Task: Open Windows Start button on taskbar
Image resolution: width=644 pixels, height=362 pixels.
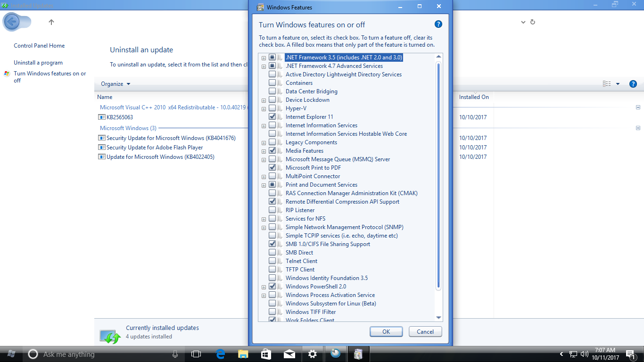Action: (x=11, y=354)
